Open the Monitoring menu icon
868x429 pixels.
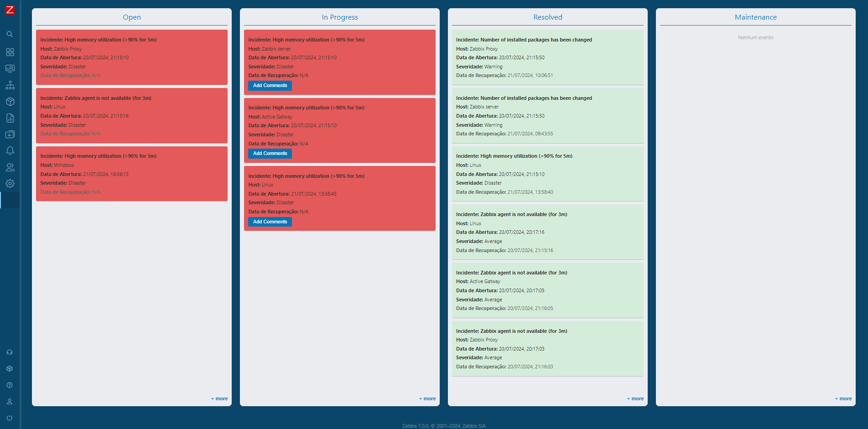point(10,68)
